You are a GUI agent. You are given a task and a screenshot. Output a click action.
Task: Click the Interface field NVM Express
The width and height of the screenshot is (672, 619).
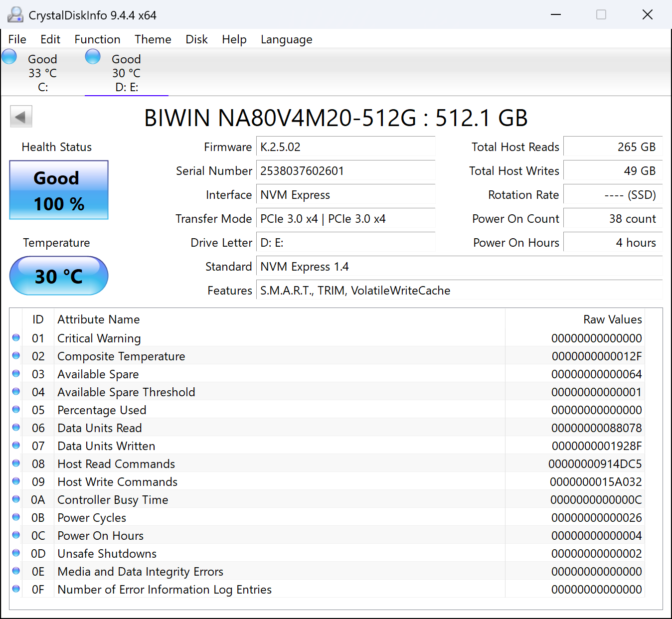pos(345,195)
